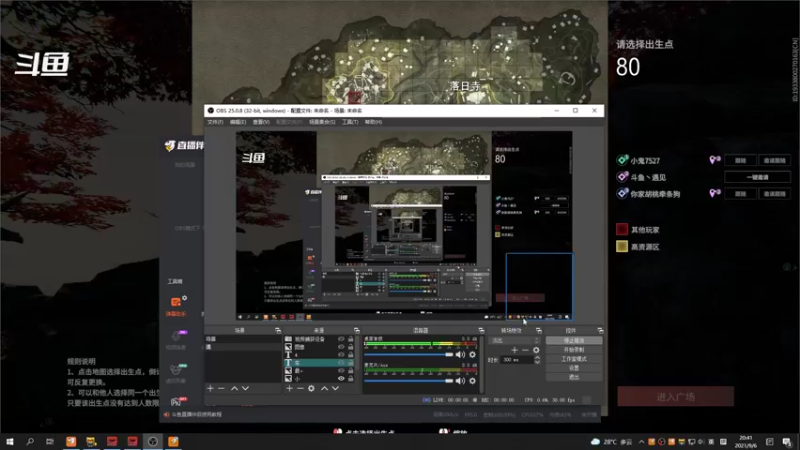Move source up in sources panel
800x450 pixels.
click(324, 388)
